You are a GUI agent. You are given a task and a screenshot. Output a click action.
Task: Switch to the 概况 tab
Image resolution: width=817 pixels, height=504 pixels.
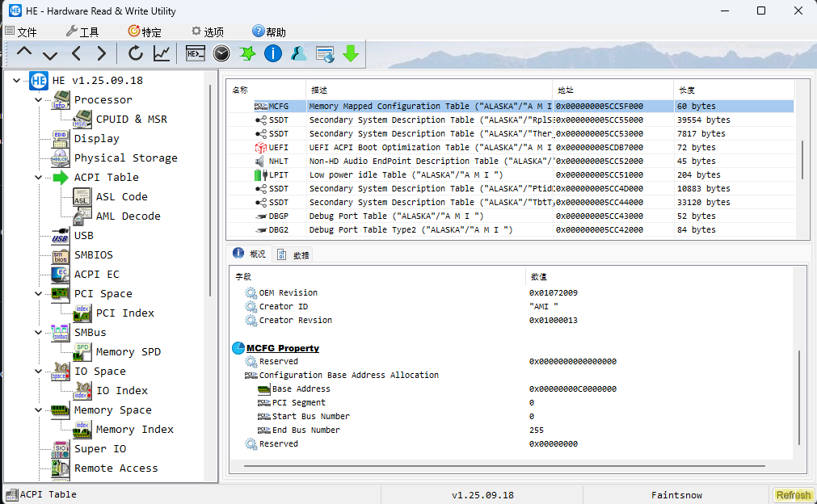pos(250,254)
